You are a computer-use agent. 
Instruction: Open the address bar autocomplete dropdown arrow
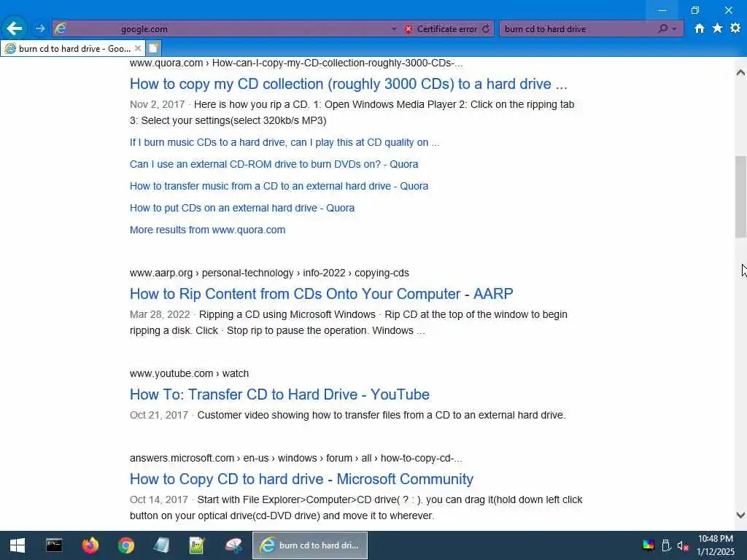tap(393, 29)
